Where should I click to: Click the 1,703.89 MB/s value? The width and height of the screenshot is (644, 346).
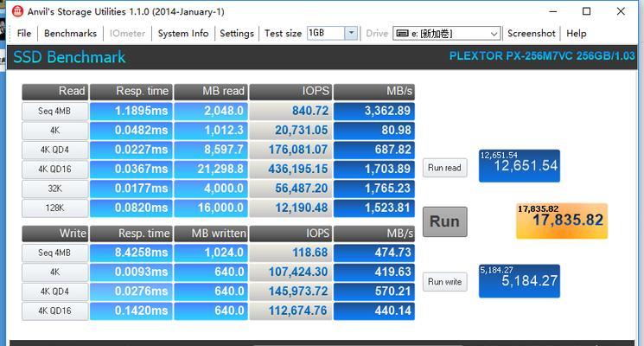point(374,169)
